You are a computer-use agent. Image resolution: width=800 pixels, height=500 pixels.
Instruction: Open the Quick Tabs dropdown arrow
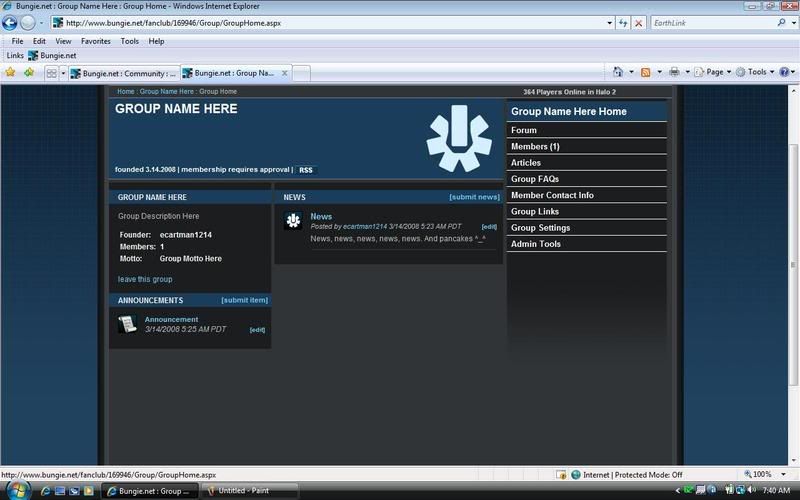coord(63,73)
